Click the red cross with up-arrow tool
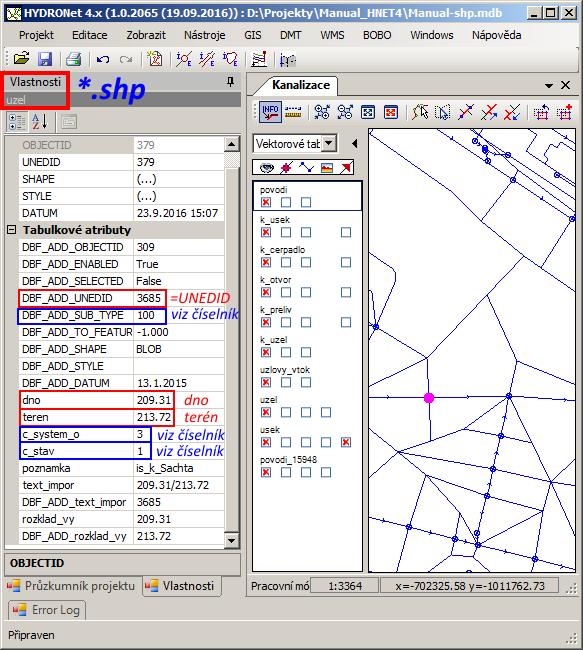 489,112
